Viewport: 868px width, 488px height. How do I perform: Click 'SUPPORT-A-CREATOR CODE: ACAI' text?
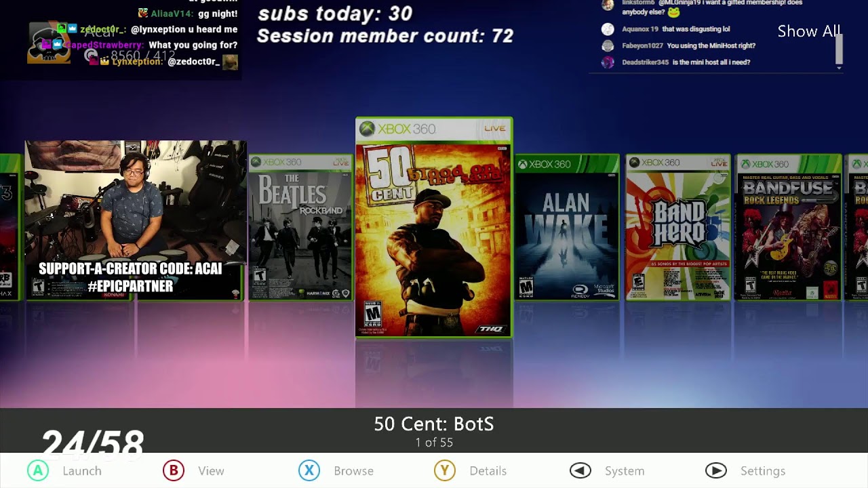pyautogui.click(x=130, y=268)
